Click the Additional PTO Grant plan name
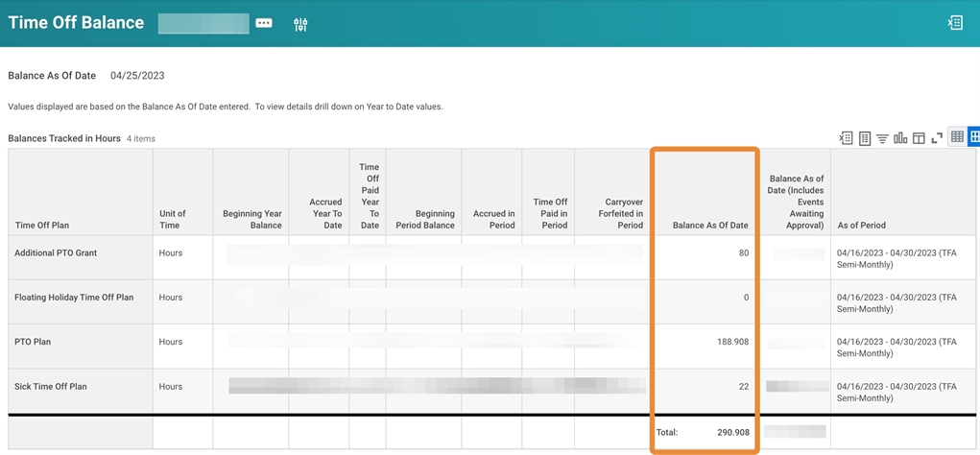The image size is (980, 455). pos(56,253)
